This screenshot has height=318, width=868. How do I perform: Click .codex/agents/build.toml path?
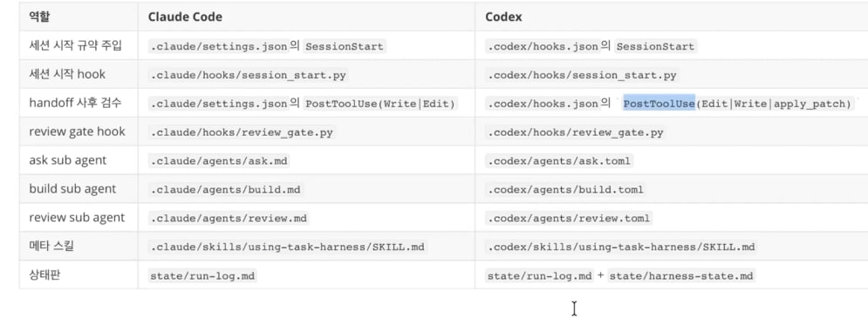564,190
